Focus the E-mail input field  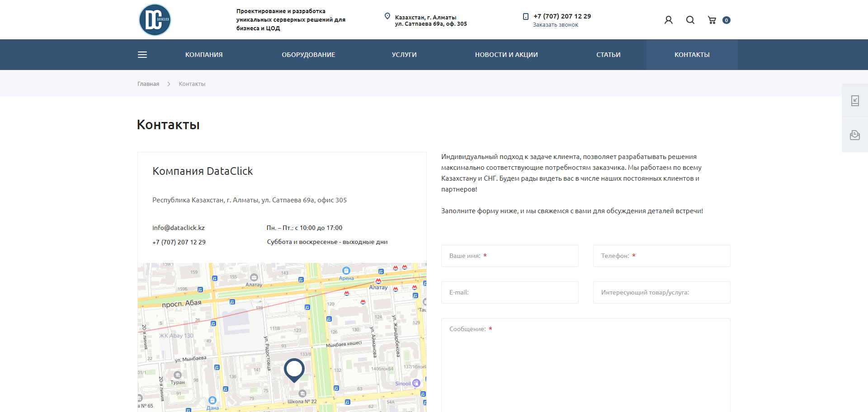[x=510, y=292]
